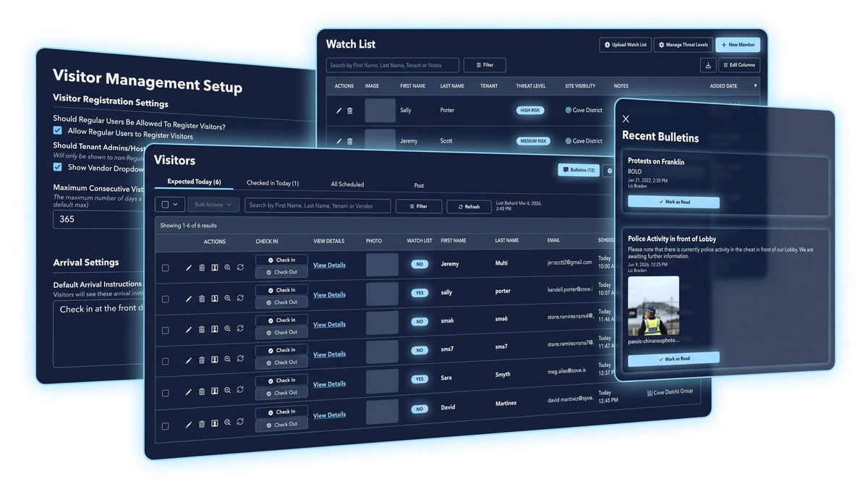Open View Details for Jeremy Multi
Viewport: 868px width, 484px height.
pyautogui.click(x=329, y=266)
